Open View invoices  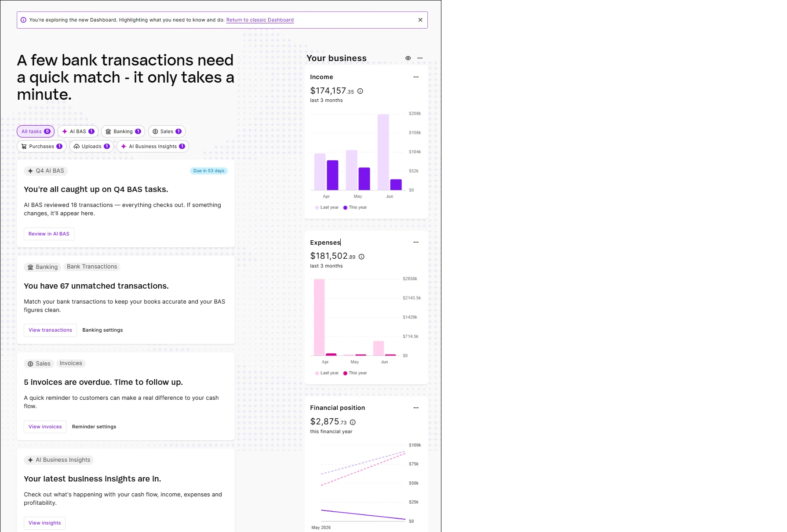point(45,427)
